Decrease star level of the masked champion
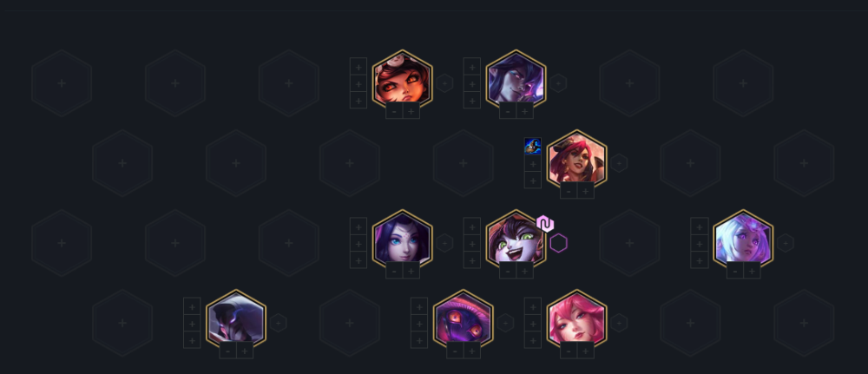868x374 pixels. pyautogui.click(x=228, y=351)
